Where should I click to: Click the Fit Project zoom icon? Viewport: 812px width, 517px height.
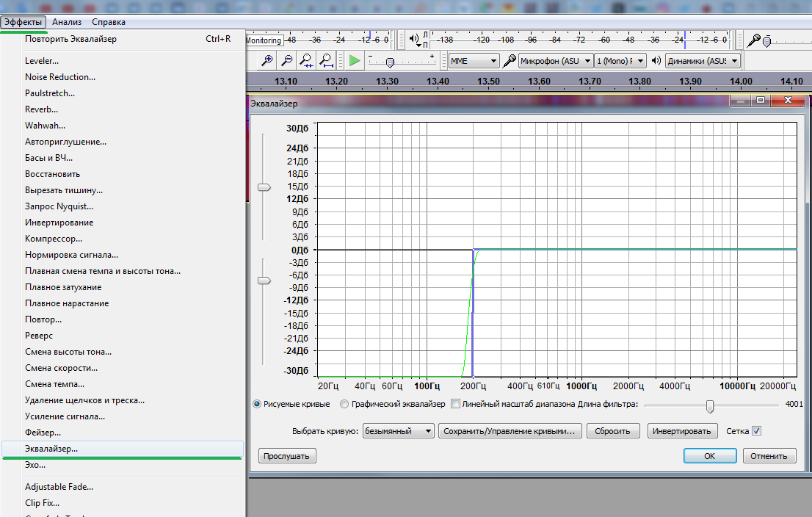[326, 61]
